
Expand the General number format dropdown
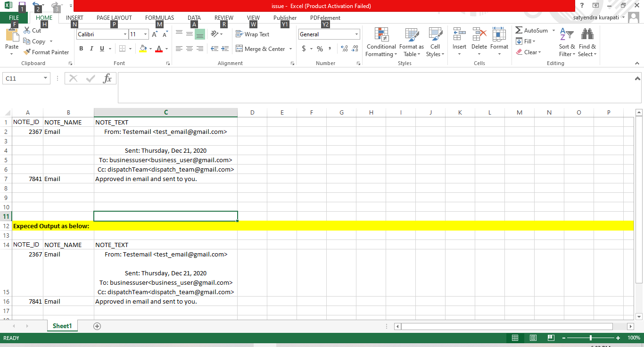tap(356, 34)
